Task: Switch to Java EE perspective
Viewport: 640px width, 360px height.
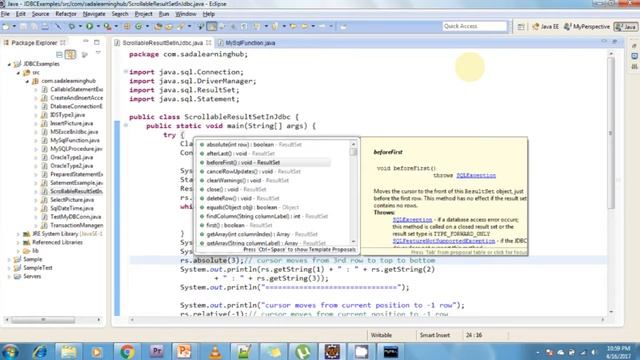Action: [x=545, y=27]
